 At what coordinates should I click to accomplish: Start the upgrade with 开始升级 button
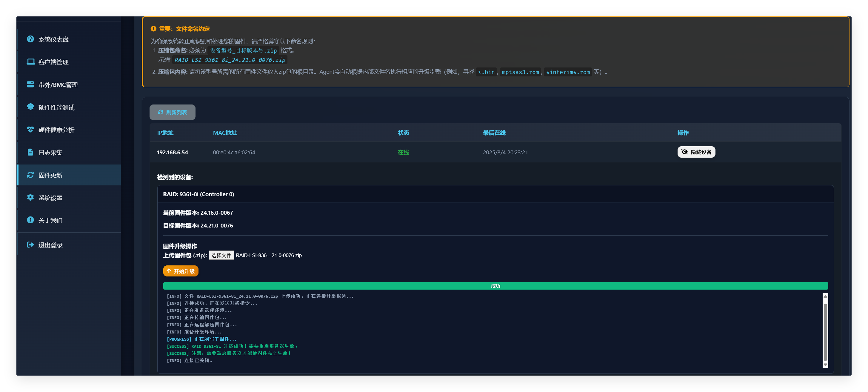pyautogui.click(x=181, y=271)
